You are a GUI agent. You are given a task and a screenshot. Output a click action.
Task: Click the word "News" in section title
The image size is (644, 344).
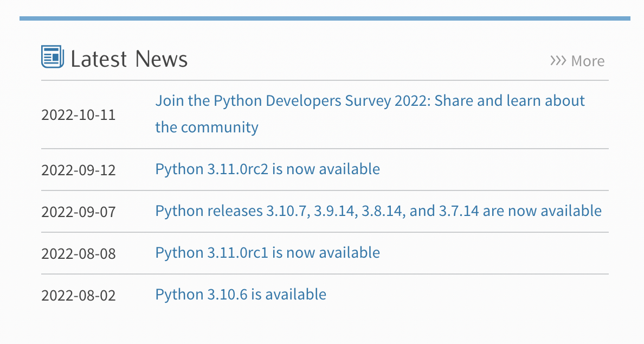[x=162, y=59]
